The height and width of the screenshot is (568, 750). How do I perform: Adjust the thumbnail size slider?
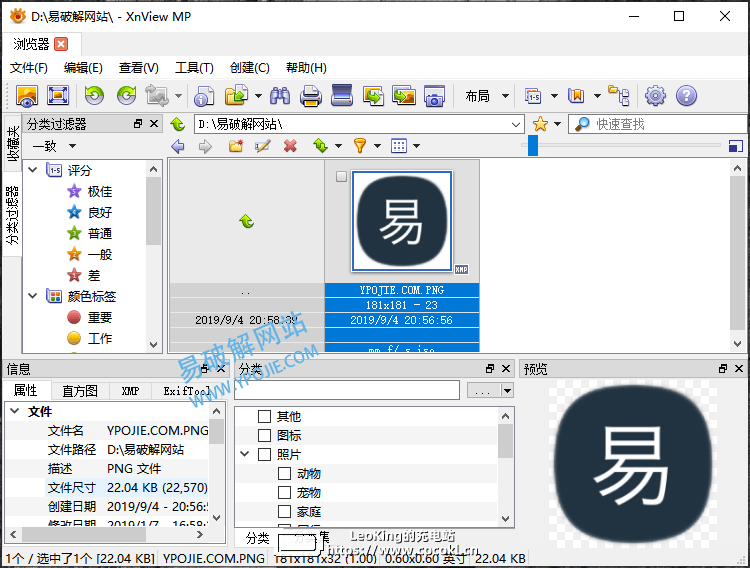(533, 145)
